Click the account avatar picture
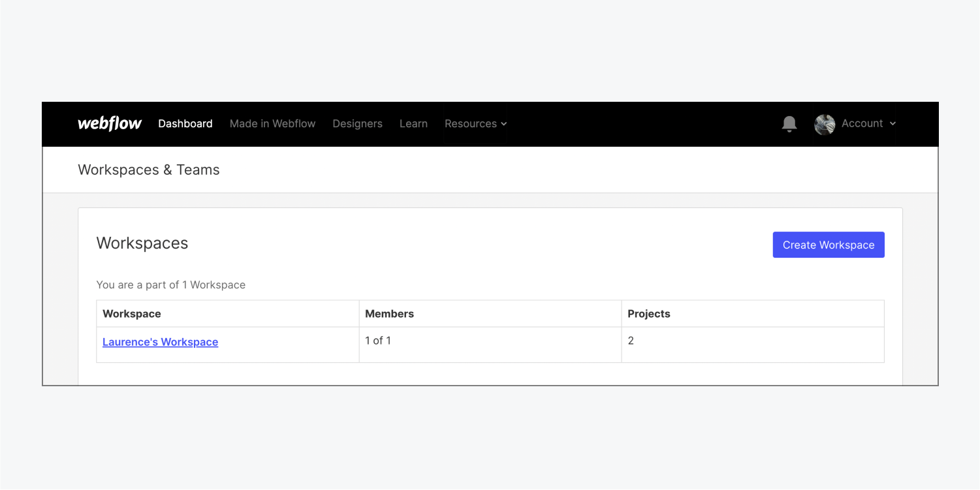The width and height of the screenshot is (980, 490). coord(825,124)
